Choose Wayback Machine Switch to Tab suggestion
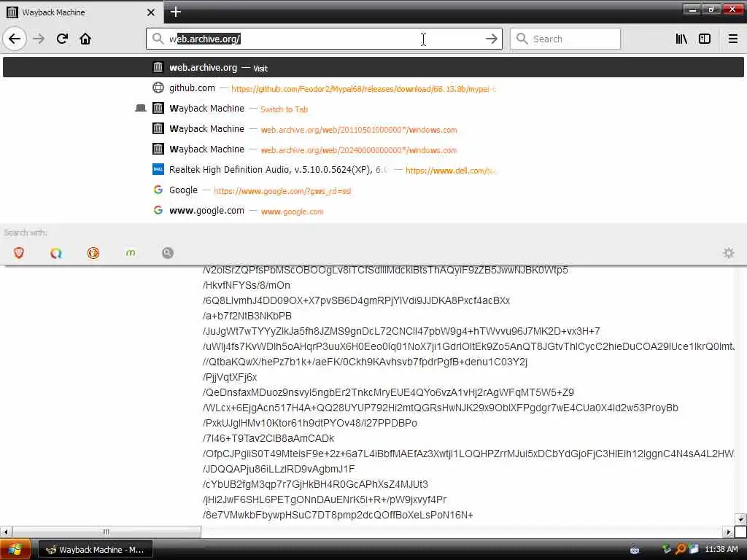 pyautogui.click(x=373, y=109)
